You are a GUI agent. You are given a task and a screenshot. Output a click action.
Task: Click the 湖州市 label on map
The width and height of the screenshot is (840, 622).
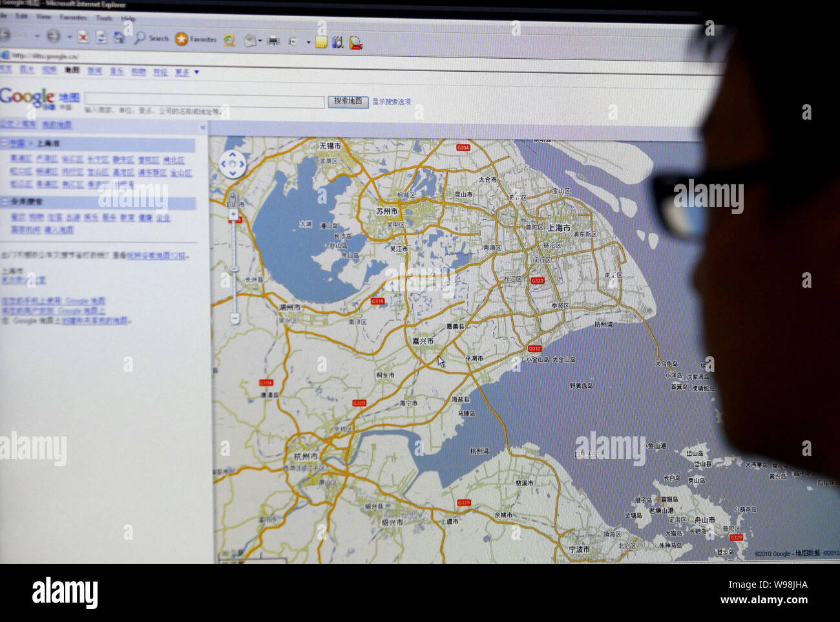click(x=289, y=307)
